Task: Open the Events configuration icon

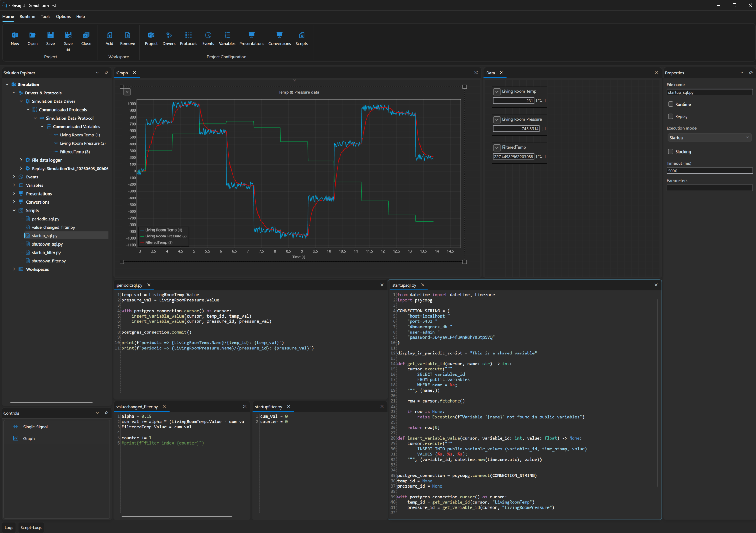Action: pyautogui.click(x=208, y=35)
